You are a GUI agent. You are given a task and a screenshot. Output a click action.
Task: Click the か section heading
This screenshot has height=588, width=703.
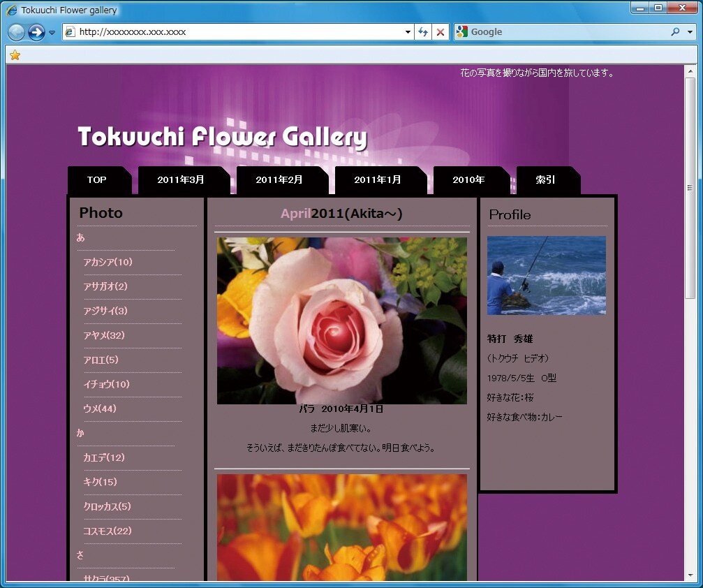(81, 433)
